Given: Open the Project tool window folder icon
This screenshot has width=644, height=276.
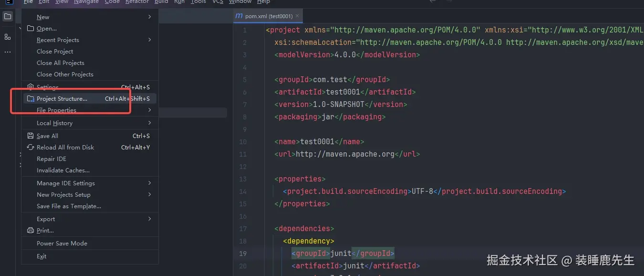Looking at the screenshot, I should coord(8,17).
